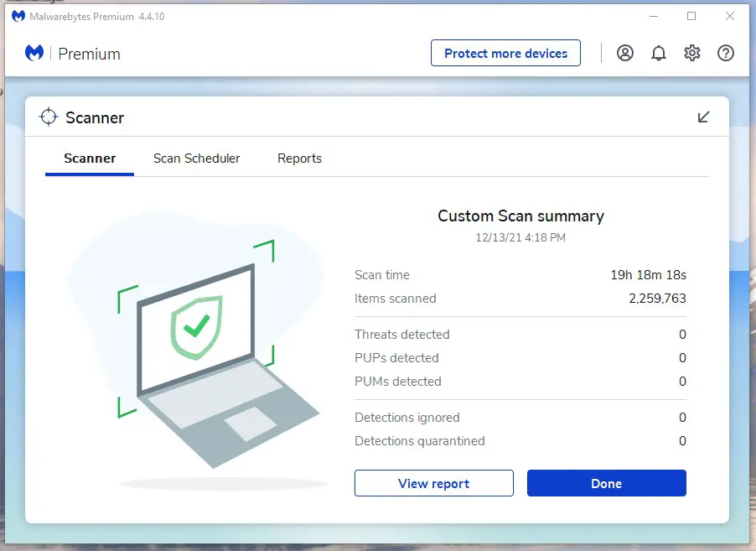Click the scan time value 19h 18m 18s

click(x=649, y=275)
